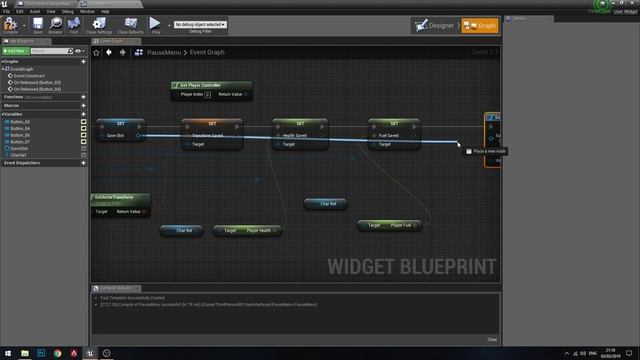The width and height of the screenshot is (640, 360).
Task: Open the Window menu
Action: coord(87,11)
